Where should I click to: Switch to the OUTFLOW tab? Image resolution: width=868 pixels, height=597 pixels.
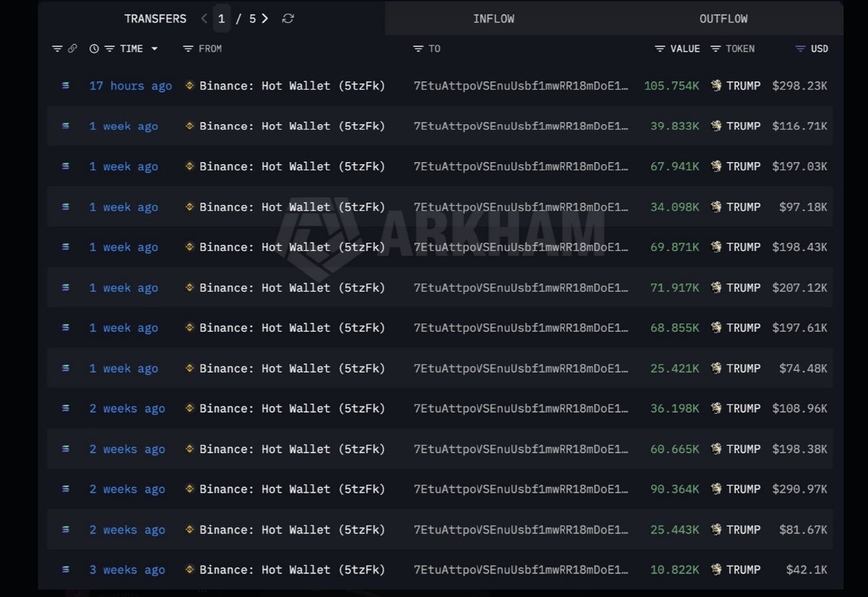pyautogui.click(x=723, y=19)
